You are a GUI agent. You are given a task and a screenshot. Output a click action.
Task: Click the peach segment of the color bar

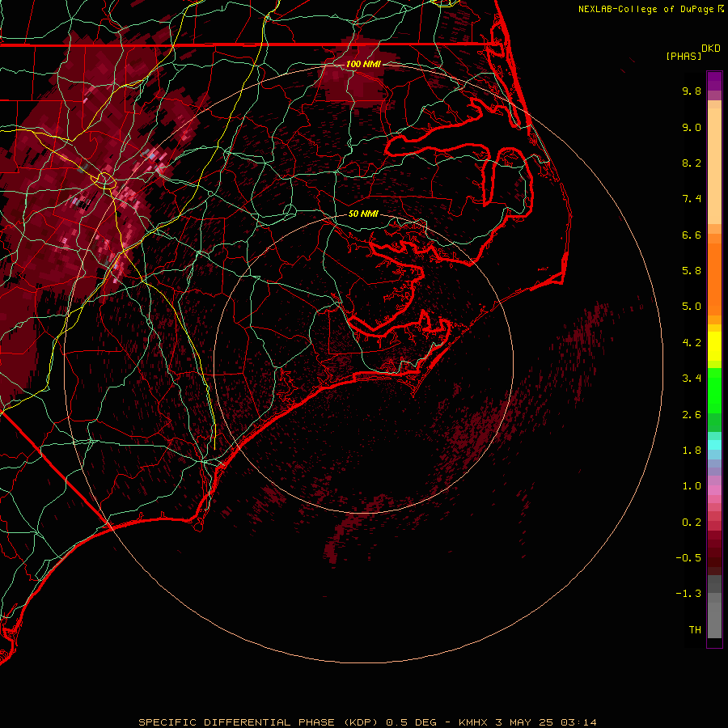714,163
